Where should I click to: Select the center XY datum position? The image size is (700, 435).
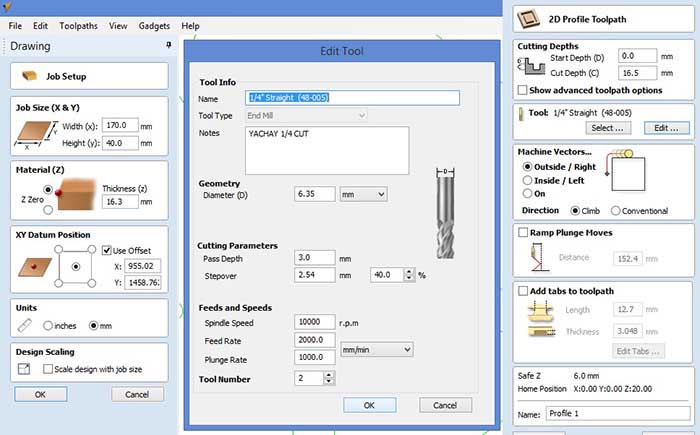pyautogui.click(x=75, y=267)
